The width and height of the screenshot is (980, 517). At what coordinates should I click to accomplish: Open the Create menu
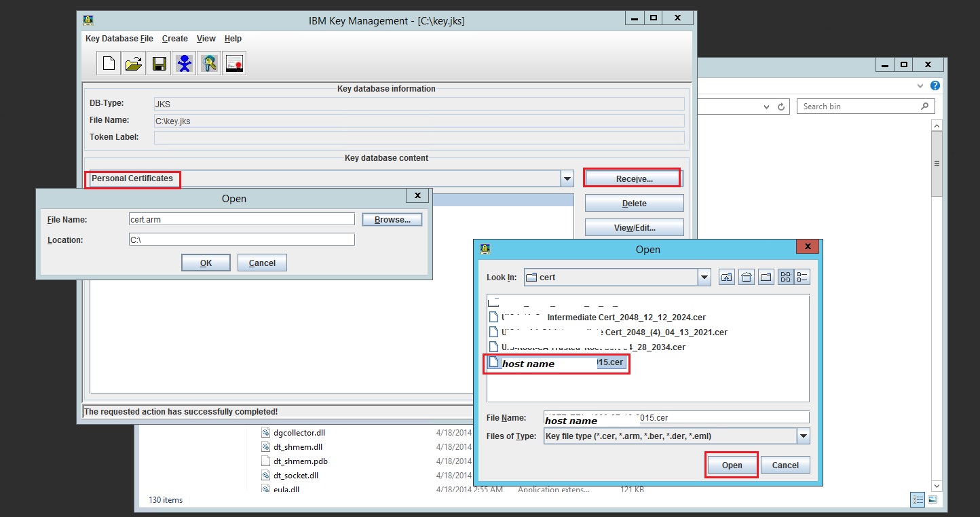click(x=175, y=39)
